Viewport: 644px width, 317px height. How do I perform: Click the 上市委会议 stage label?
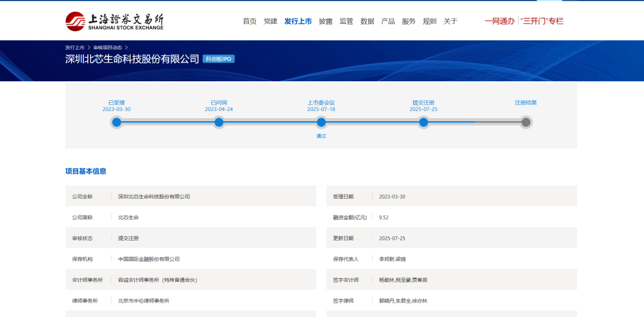(x=321, y=103)
